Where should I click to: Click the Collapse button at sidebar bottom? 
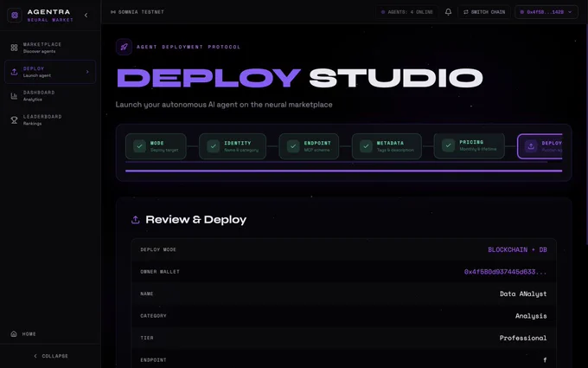point(51,356)
